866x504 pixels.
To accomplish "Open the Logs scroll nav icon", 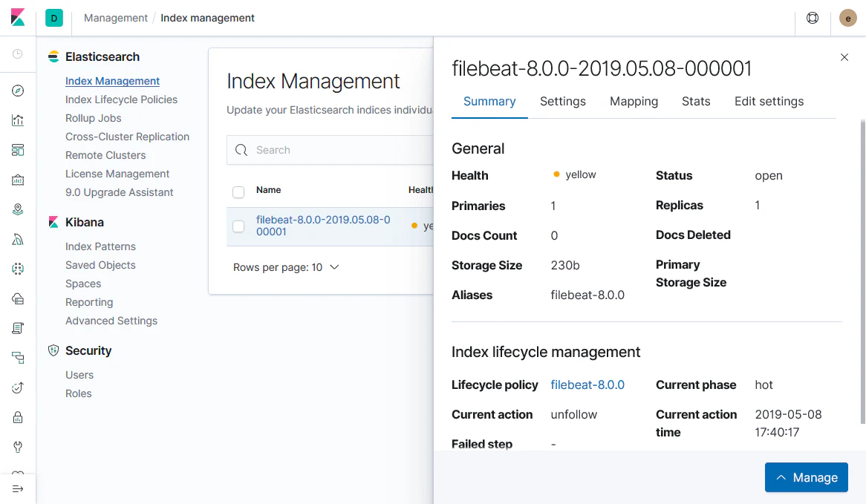I will 18,329.
